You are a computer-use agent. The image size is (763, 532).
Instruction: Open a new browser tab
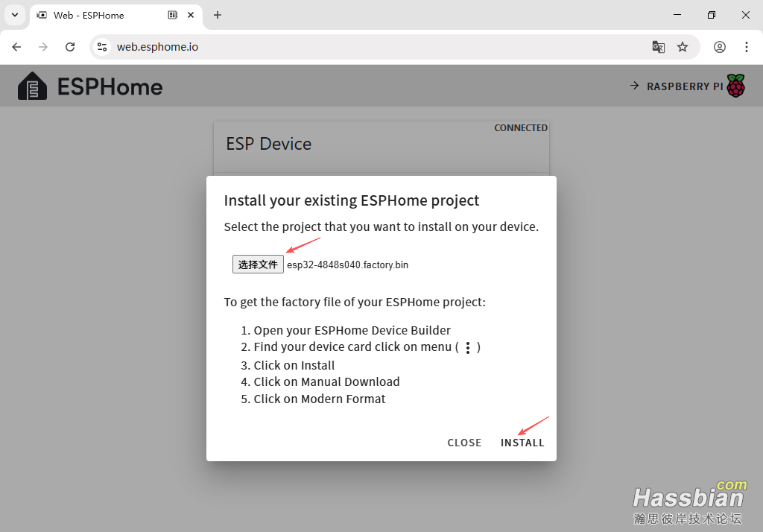218,15
